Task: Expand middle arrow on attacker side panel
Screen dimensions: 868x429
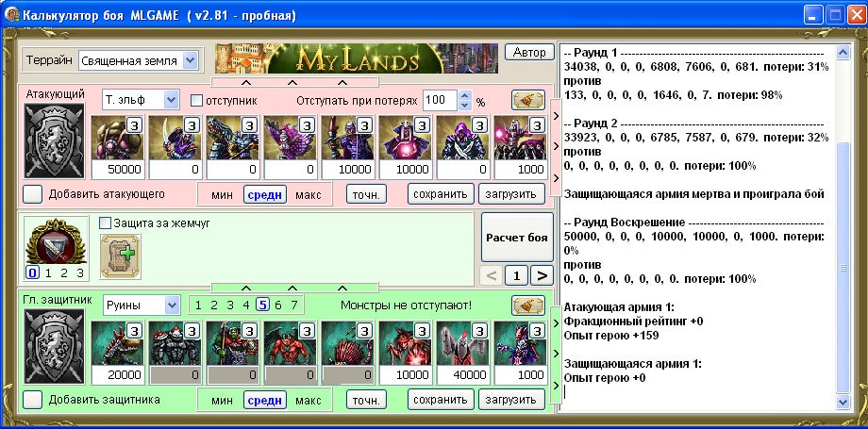Action: click(556, 146)
